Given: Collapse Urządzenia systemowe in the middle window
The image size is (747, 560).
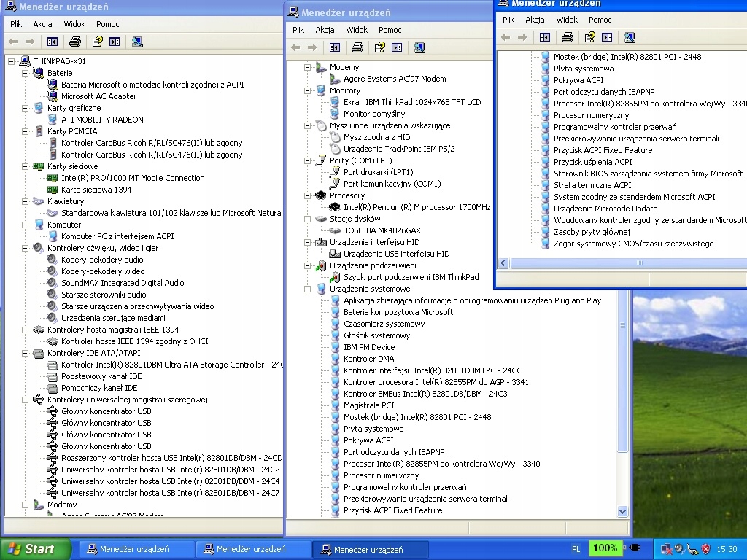Looking at the screenshot, I should pos(308,289).
